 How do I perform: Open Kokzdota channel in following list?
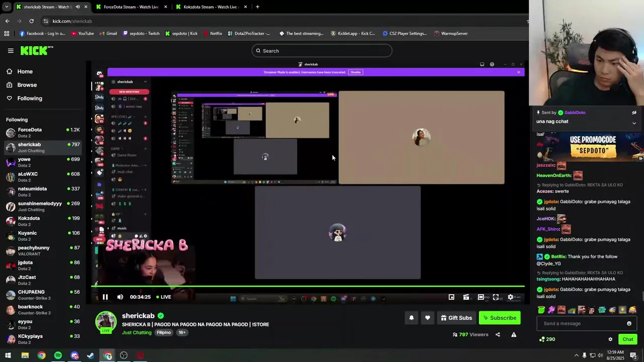pos(43,221)
